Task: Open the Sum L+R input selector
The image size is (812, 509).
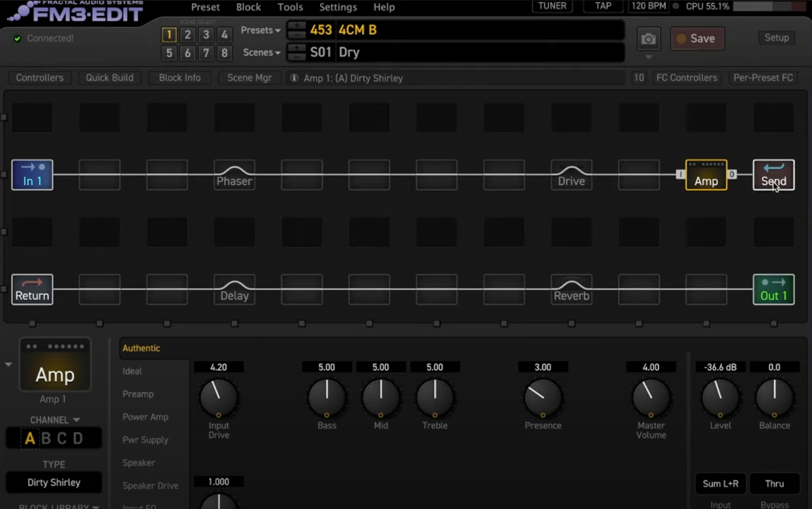Action: [x=721, y=484]
